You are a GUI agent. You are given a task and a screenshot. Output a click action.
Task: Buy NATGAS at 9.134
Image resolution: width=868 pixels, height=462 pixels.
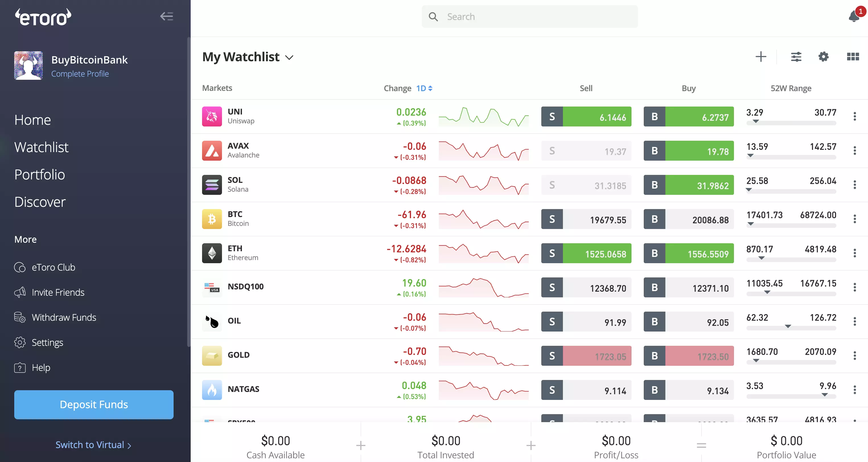(x=689, y=390)
